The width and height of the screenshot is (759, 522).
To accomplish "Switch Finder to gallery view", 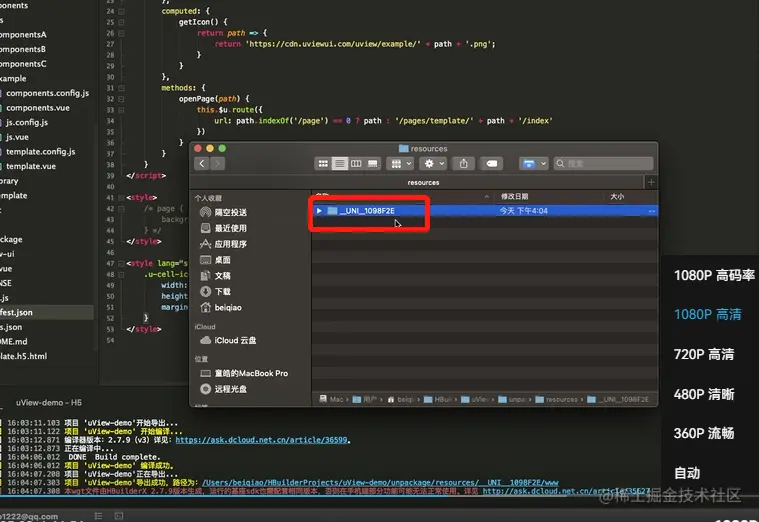I will [x=373, y=164].
